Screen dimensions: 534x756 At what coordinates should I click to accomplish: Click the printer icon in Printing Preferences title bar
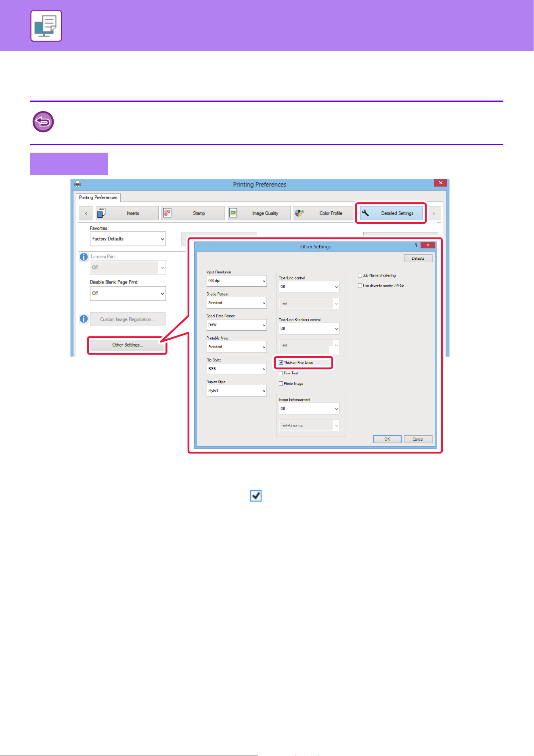pos(77,184)
